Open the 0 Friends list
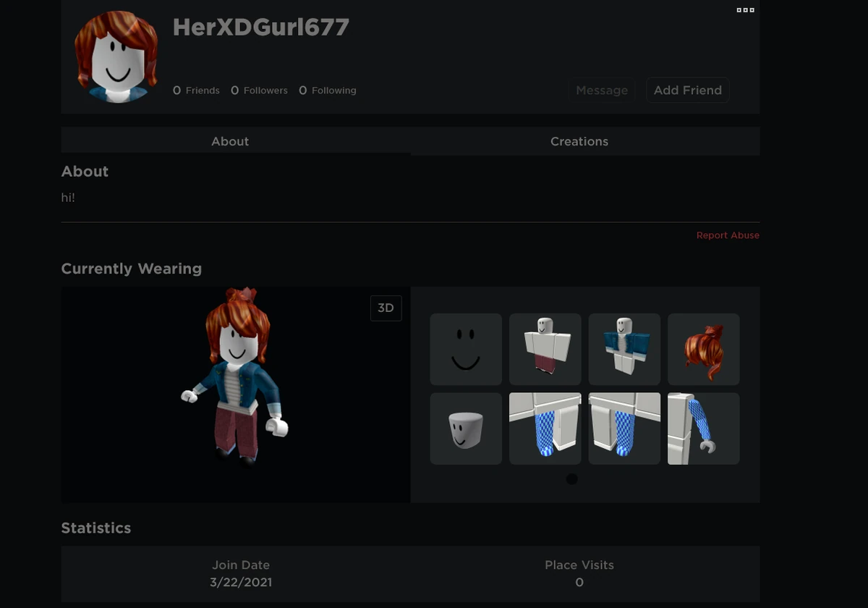The height and width of the screenshot is (608, 868). point(196,90)
